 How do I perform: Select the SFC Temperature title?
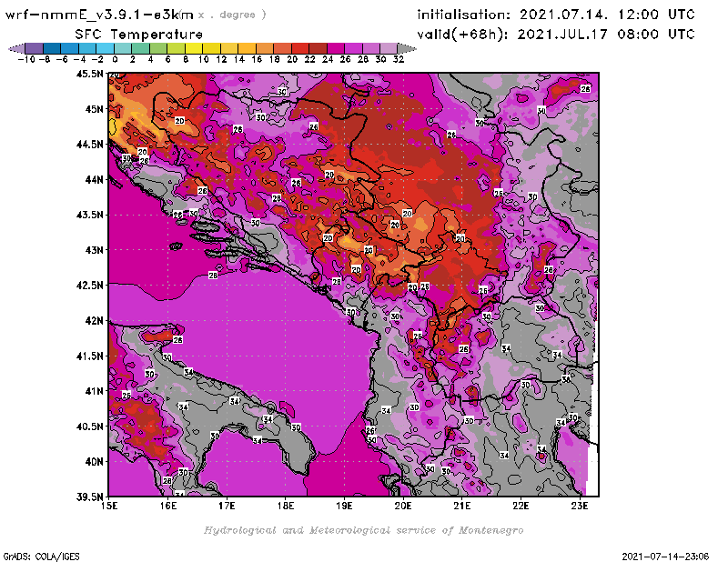[139, 35]
